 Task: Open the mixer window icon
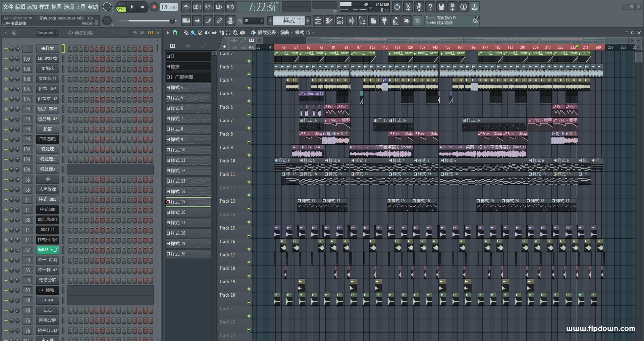(351, 21)
